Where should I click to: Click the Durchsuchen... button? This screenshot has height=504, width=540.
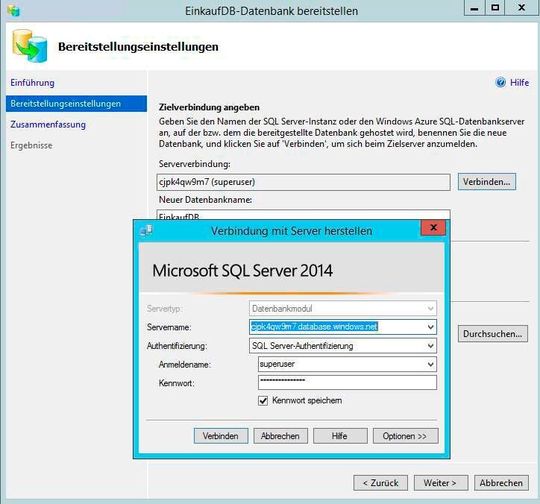coord(492,334)
